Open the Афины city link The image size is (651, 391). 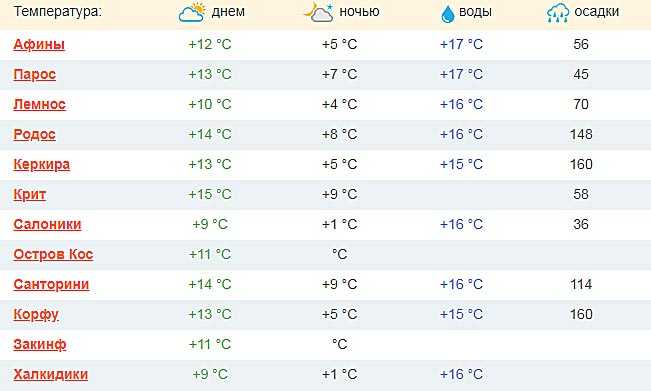coord(39,44)
